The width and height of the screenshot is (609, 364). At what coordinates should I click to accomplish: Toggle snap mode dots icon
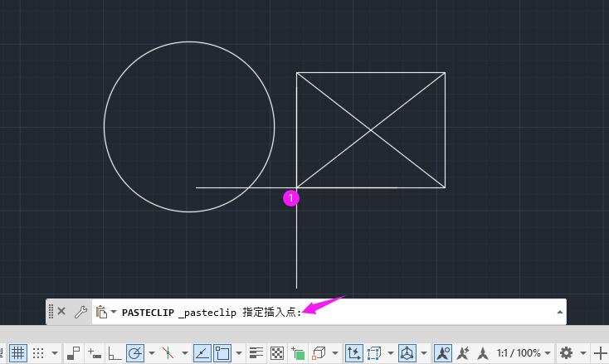[38, 352]
